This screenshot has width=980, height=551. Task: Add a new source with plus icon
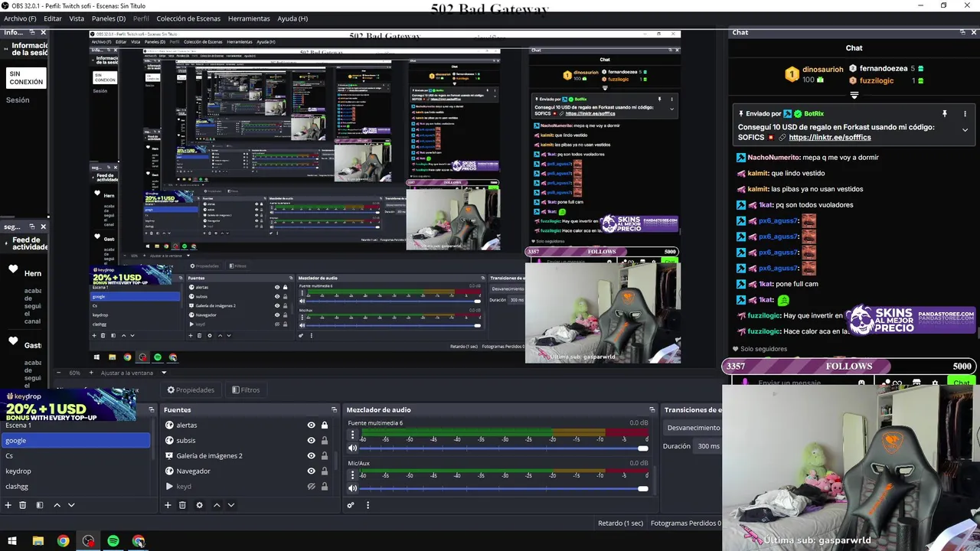(168, 505)
